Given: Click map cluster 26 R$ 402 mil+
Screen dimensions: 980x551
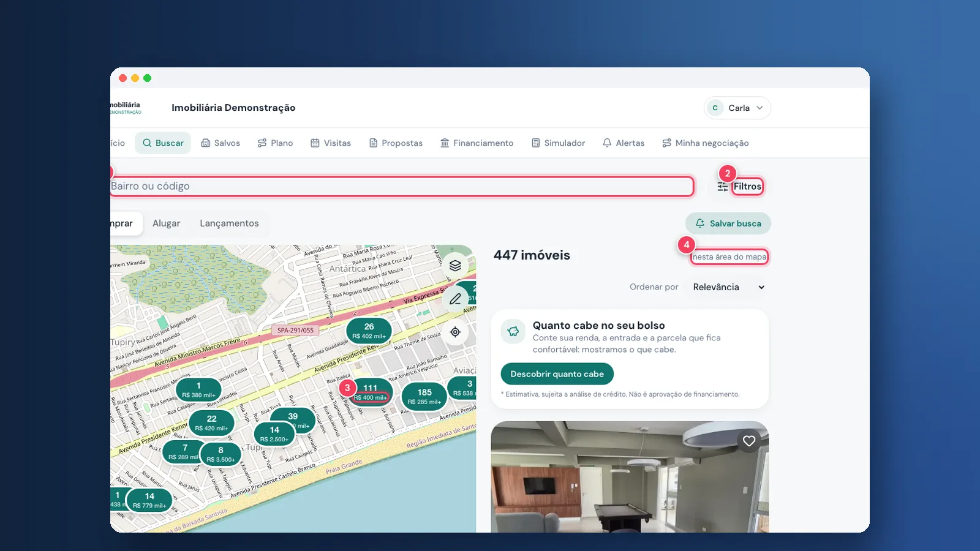Looking at the screenshot, I should click(x=369, y=331).
